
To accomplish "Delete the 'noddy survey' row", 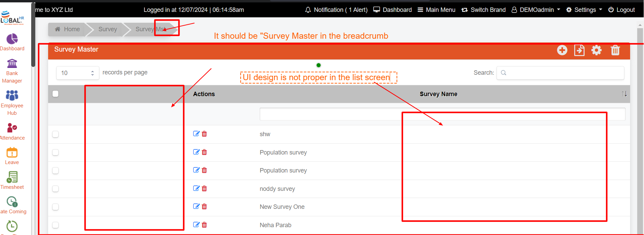I will click(204, 188).
